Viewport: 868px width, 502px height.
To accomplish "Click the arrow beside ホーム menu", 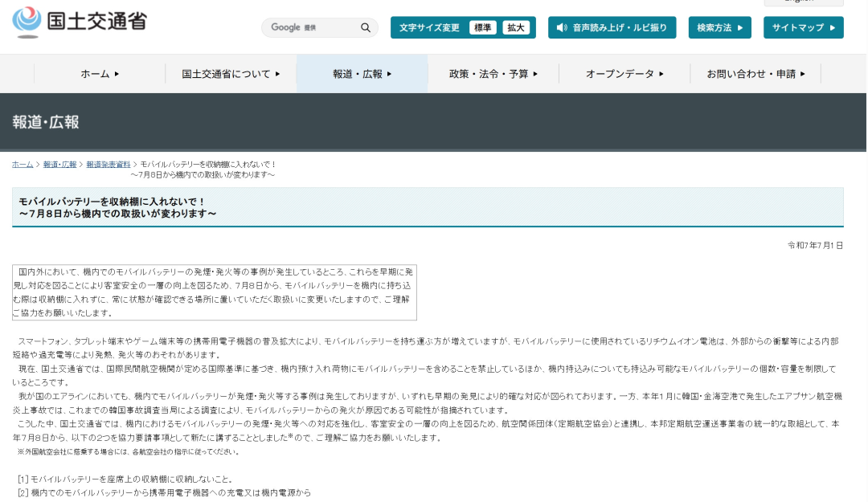I will coord(117,74).
